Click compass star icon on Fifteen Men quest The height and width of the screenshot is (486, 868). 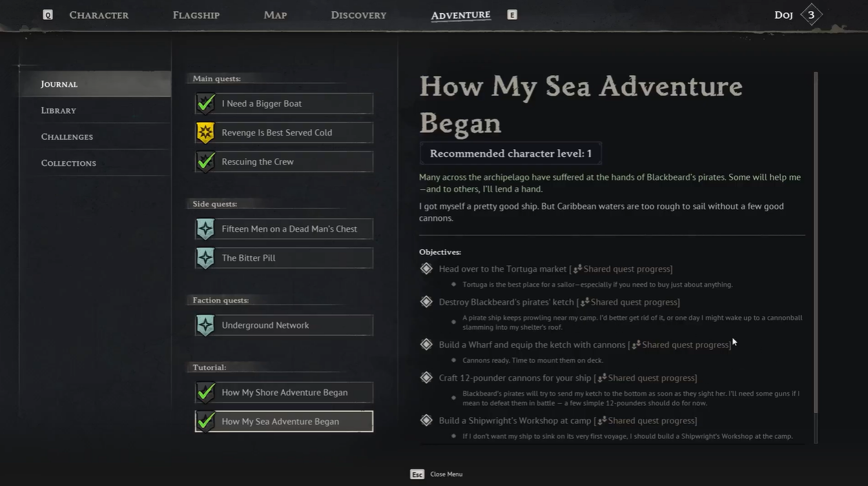click(x=205, y=228)
